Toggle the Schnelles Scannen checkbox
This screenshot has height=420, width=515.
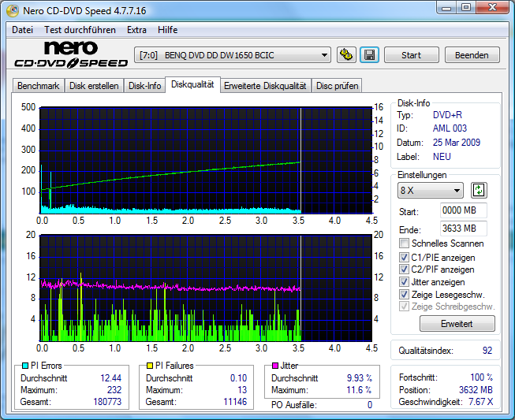pos(404,243)
